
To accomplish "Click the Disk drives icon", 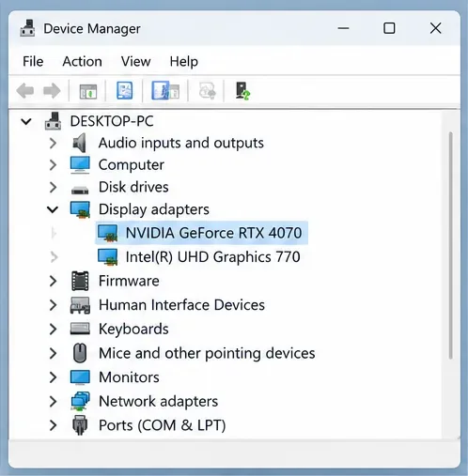I will click(x=80, y=190).
